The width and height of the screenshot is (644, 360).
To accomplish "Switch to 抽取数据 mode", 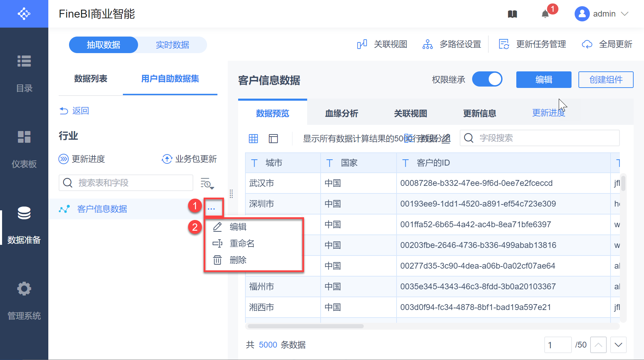I will (x=104, y=45).
